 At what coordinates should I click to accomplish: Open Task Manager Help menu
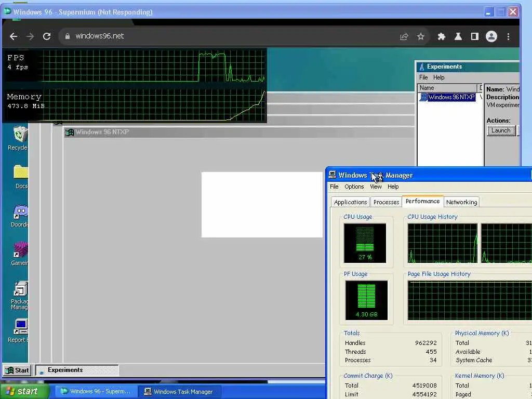[x=393, y=187]
